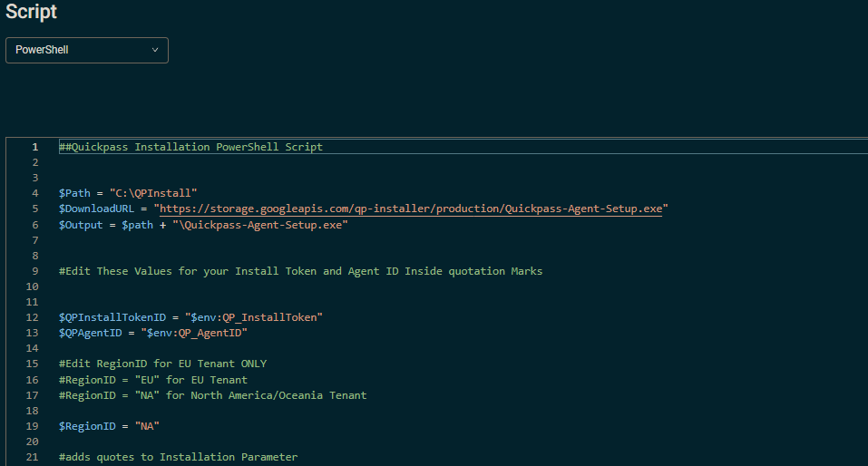Click the $QPAgentID variable on line 13
This screenshot has width=868, height=466.
[x=90, y=333]
